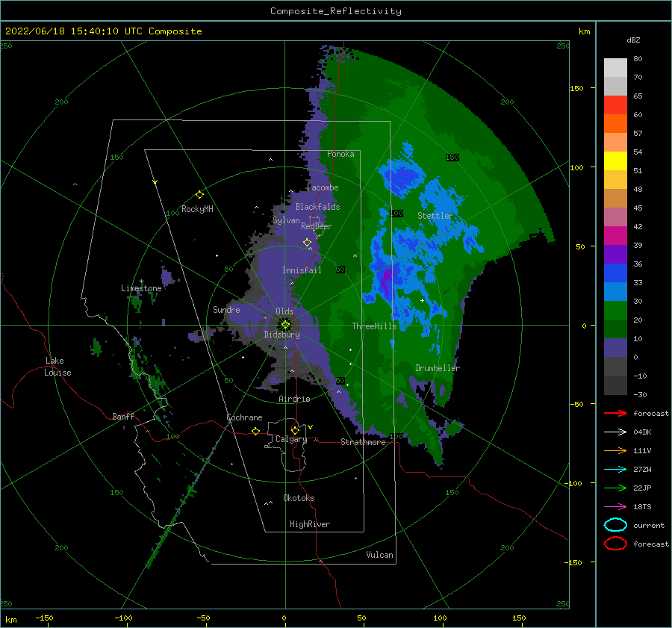Click the red forecast arrow in the legend
The height and width of the screenshot is (628, 672).
click(615, 413)
